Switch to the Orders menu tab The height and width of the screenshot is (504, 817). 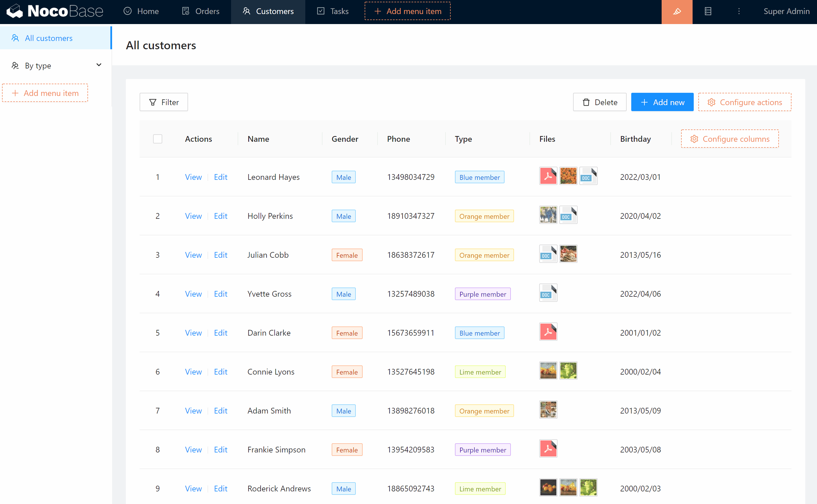200,11
